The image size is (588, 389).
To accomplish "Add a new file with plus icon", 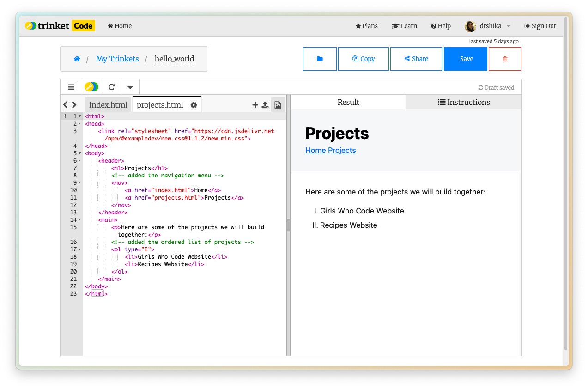I will coord(255,105).
